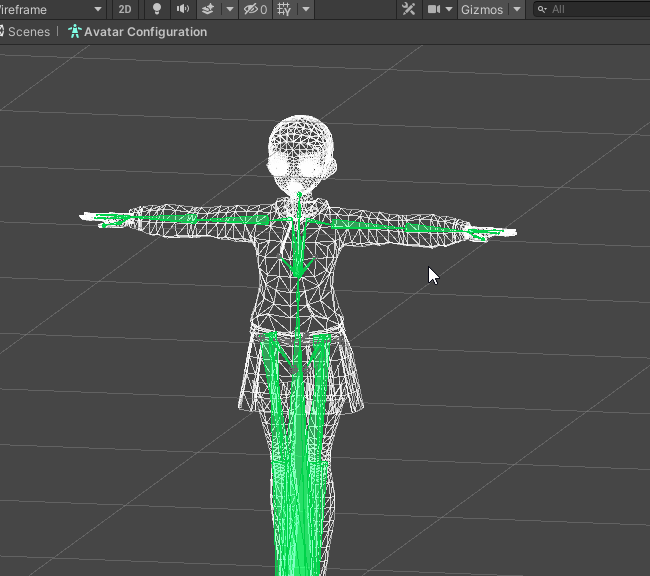Toggle scene effects icon
This screenshot has width=650, height=576.
click(208, 9)
